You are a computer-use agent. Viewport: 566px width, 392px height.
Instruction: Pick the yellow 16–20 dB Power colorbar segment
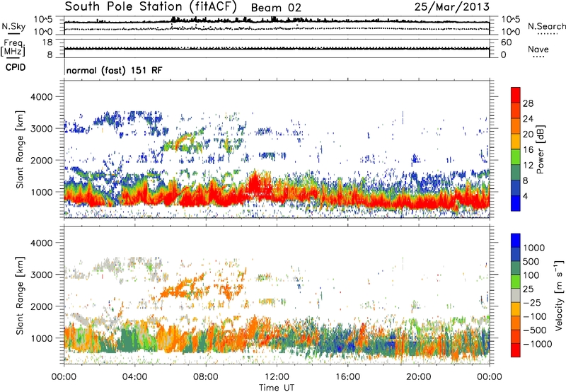coord(516,142)
